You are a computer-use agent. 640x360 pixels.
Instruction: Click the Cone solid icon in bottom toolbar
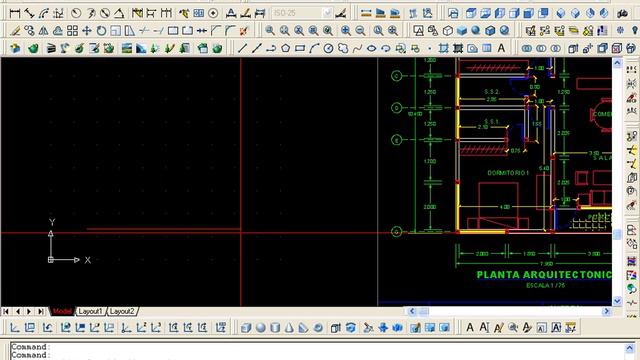pos(289,327)
